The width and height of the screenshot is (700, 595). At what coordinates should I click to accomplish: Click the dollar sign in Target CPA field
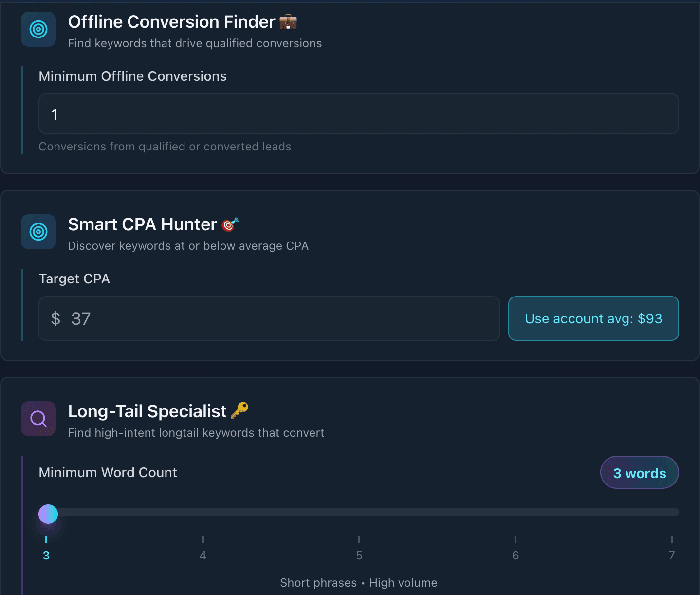click(55, 319)
